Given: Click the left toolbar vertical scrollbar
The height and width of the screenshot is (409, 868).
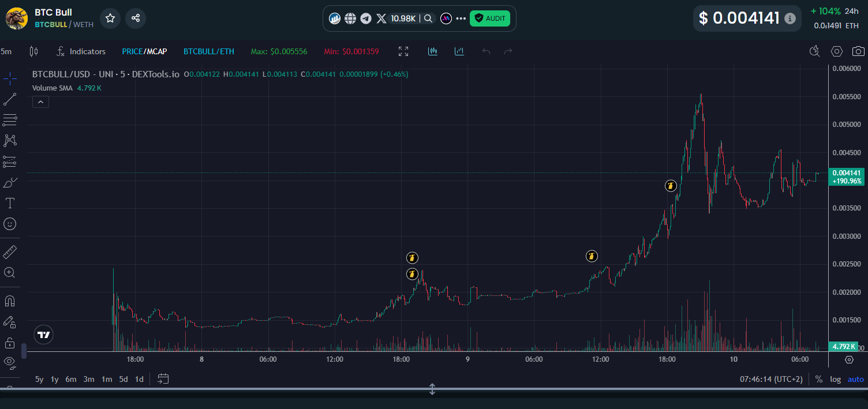Looking at the screenshot, I should tap(24, 351).
